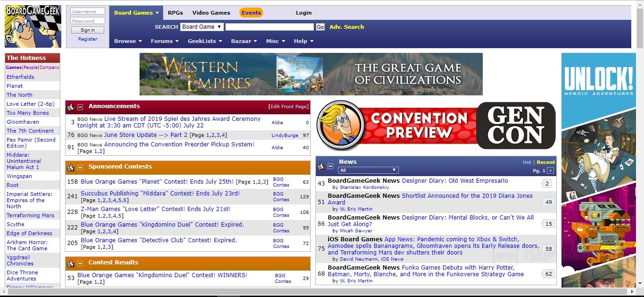Switch to the RPGs section
This screenshot has width=644, height=297.
pyautogui.click(x=175, y=13)
